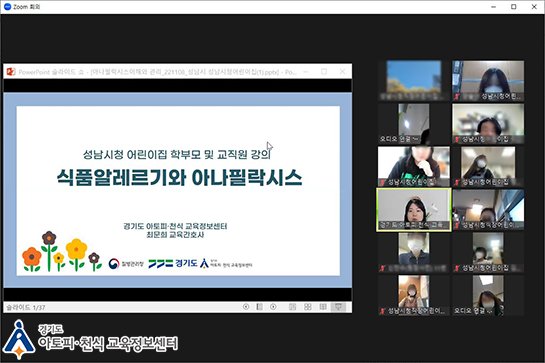This screenshot has height=363, width=545.
Task: Select the participant tile with window and ceiling lamp
Action: coord(488,209)
